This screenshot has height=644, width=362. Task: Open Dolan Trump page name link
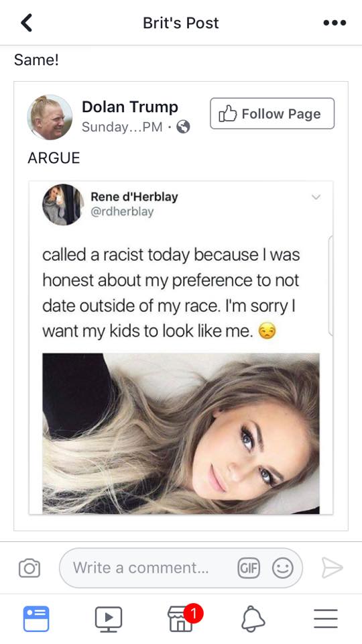click(129, 107)
